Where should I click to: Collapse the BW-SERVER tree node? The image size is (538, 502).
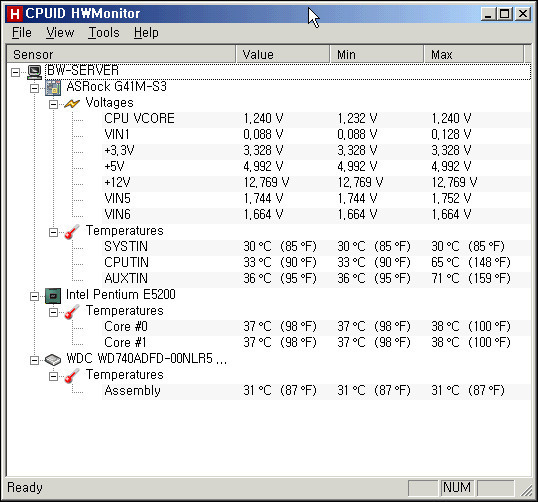[x=15, y=72]
